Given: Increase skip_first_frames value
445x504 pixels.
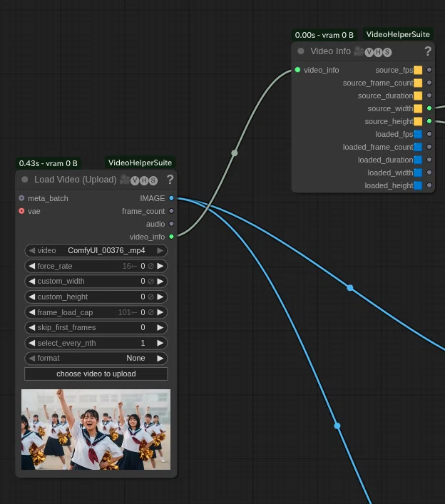Looking at the screenshot, I should pos(160,327).
